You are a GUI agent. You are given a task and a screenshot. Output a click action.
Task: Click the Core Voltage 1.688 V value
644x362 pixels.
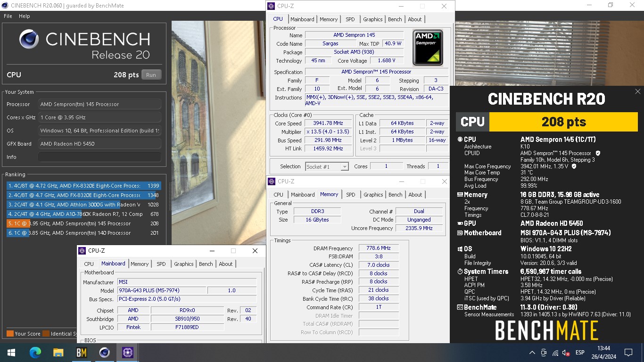click(x=387, y=60)
